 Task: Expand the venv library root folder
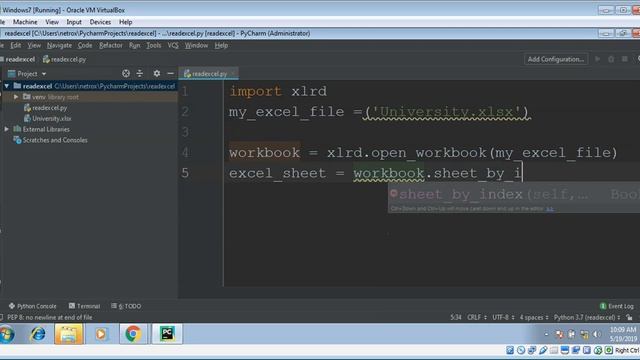(x=16, y=97)
